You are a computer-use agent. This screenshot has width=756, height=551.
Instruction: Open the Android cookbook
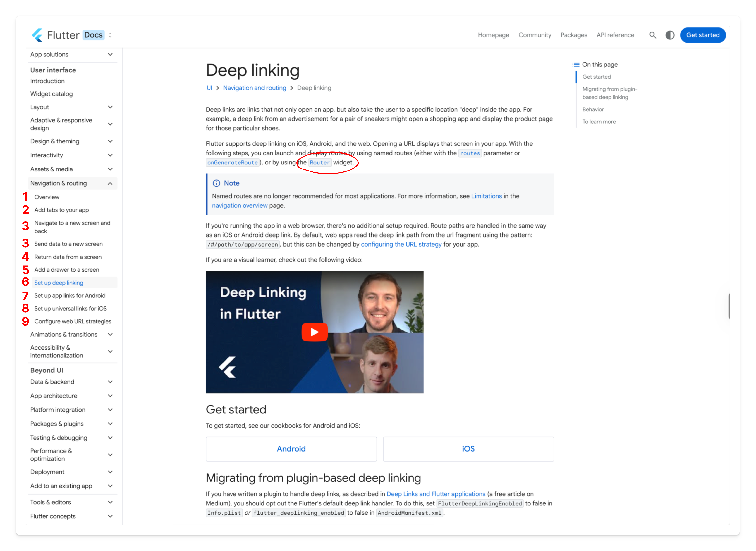coord(291,449)
